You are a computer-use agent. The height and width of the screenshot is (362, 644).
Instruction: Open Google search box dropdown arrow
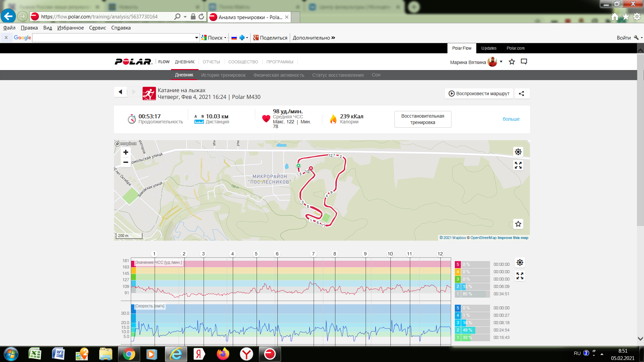click(x=197, y=38)
